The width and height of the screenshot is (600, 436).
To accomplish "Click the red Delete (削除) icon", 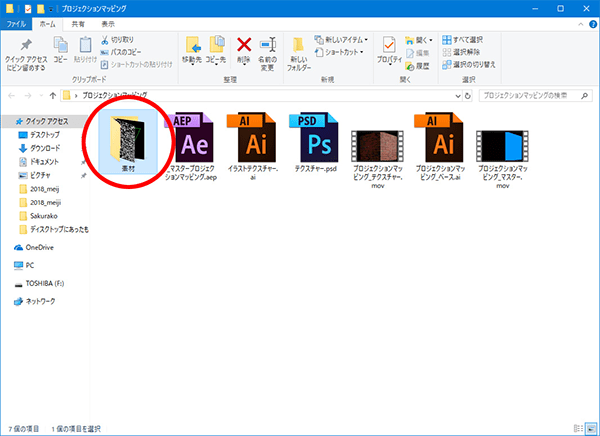I will (x=243, y=48).
